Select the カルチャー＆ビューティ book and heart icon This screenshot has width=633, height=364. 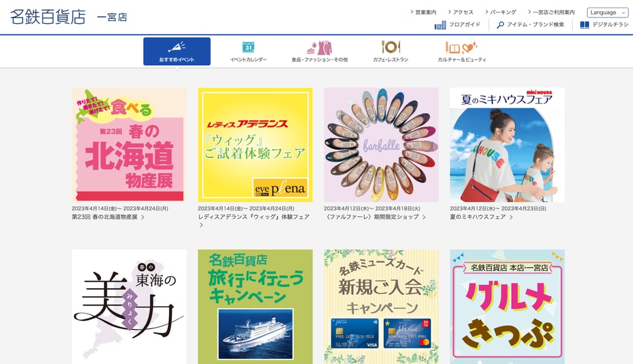[x=462, y=47]
